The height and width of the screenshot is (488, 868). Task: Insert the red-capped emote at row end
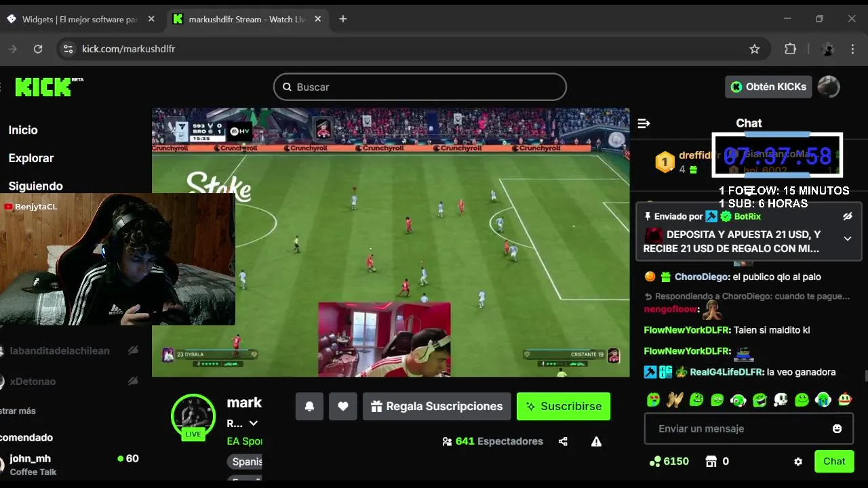coord(844,400)
